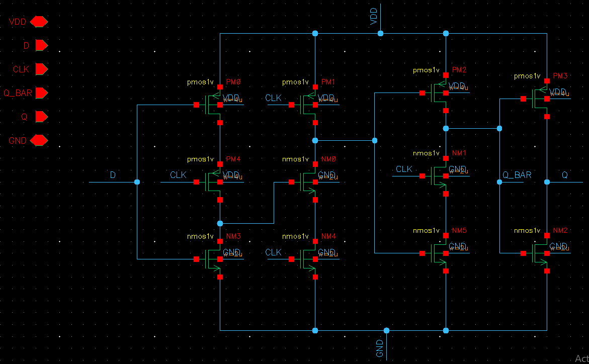Image resolution: width=589 pixels, height=364 pixels.
Task: Click the junction dot where Q wire meets PM3-NM2 line
Action: point(547,182)
